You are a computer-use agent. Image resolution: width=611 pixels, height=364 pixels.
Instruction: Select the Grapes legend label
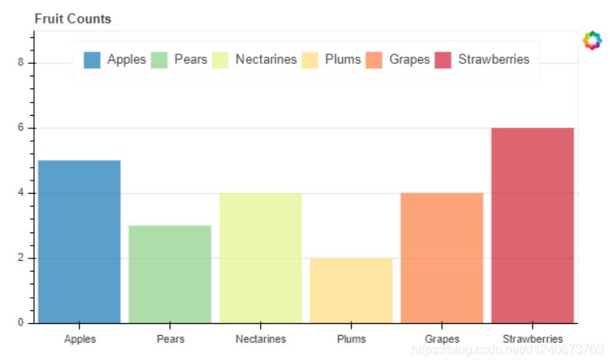[409, 60]
